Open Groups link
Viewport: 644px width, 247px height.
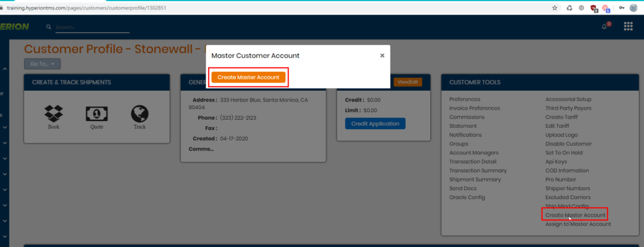(458, 144)
